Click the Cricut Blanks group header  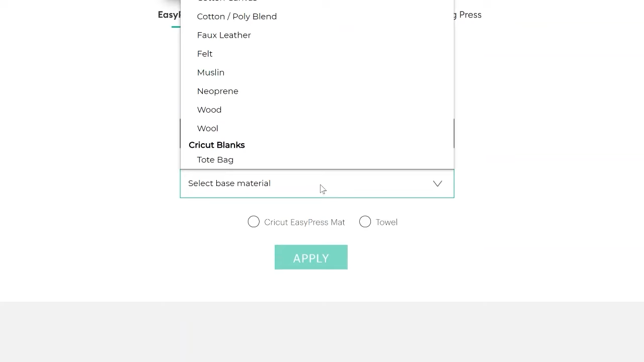click(217, 145)
